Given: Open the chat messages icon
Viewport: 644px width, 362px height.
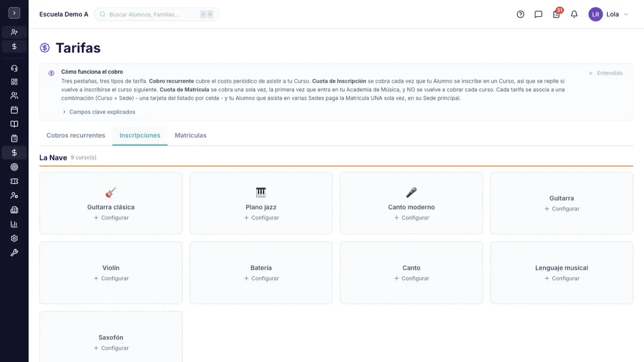Looking at the screenshot, I should [538, 14].
